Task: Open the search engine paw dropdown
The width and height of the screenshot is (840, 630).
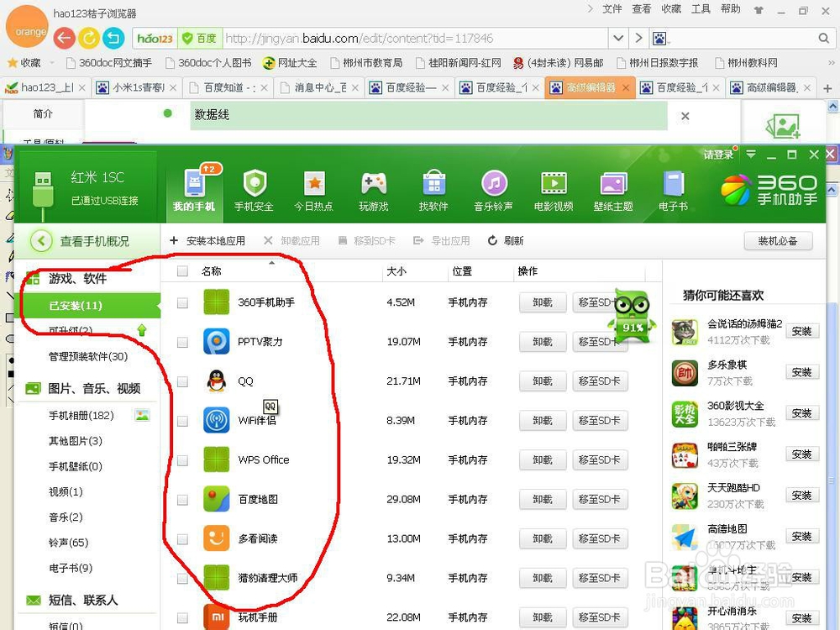Action: tap(661, 38)
